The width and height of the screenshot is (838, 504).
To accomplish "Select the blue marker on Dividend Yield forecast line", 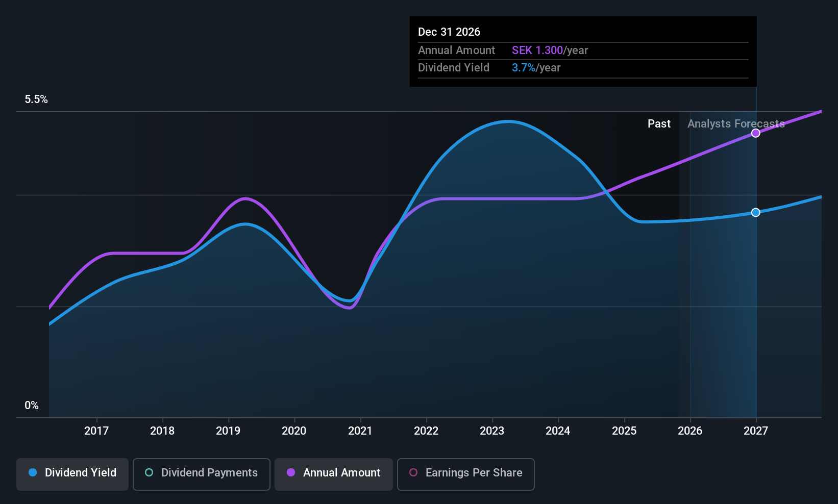I will pos(756,212).
